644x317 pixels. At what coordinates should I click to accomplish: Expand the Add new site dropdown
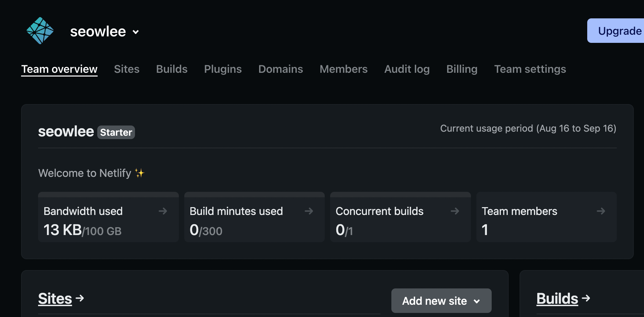441,301
